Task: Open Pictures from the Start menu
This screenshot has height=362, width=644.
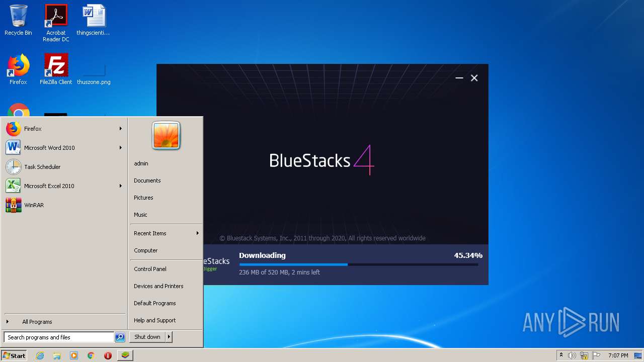Action: pos(143,198)
